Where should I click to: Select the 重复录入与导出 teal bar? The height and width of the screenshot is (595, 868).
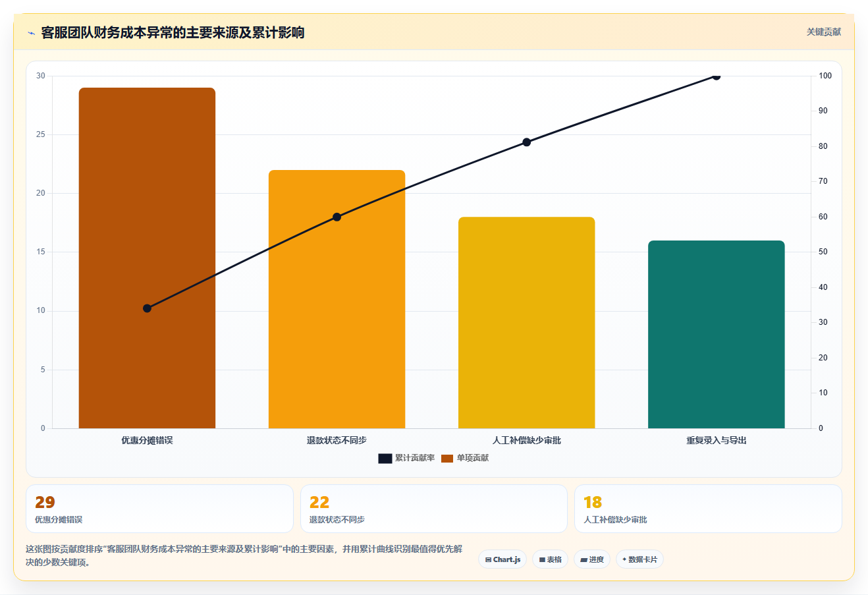click(x=717, y=335)
